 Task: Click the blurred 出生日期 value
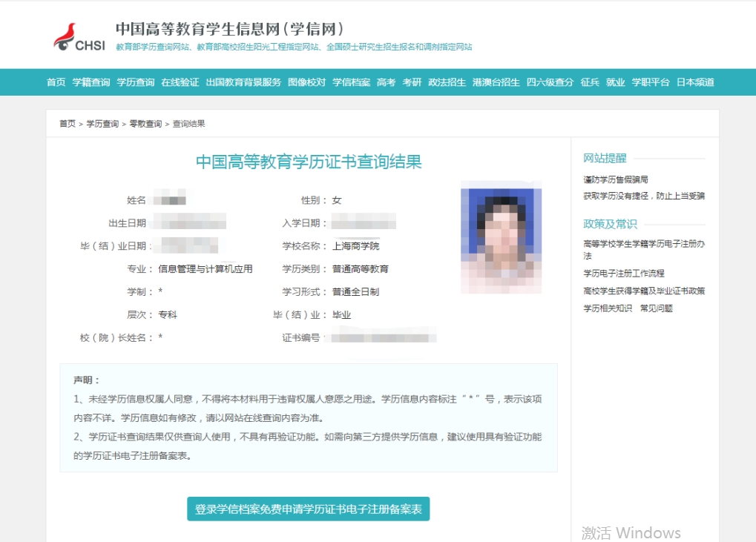point(189,222)
